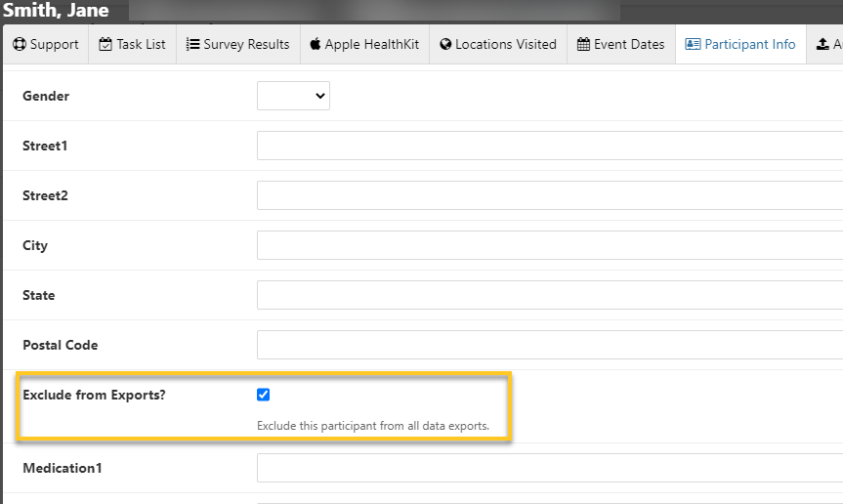
Task: Click the State text field
Action: (549, 295)
